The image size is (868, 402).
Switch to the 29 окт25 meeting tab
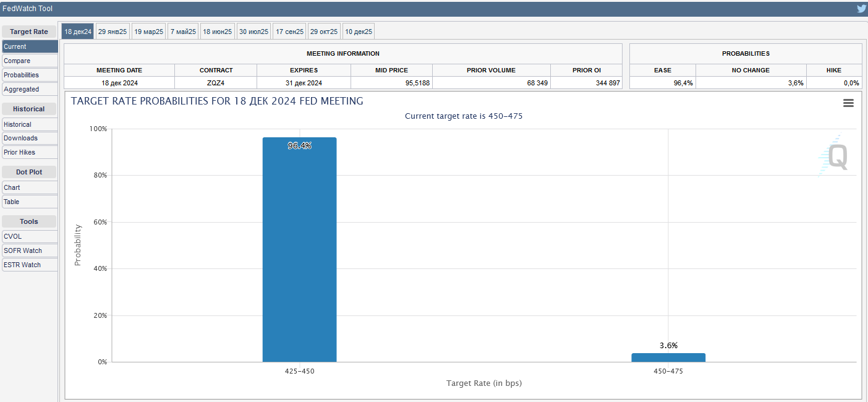324,32
